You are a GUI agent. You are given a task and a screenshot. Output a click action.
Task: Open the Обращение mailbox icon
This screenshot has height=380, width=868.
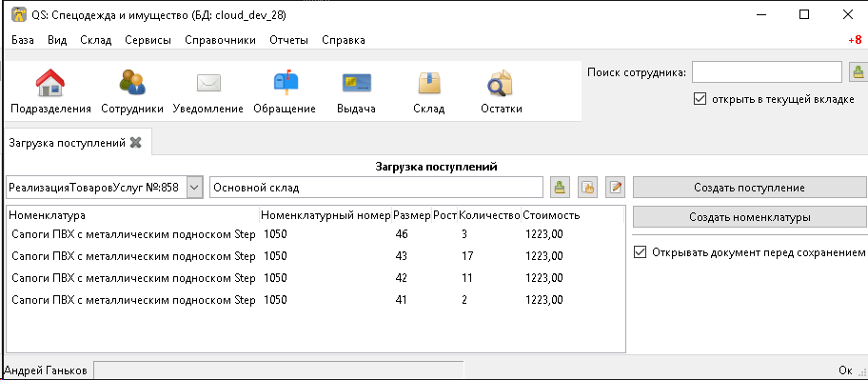coord(286,83)
